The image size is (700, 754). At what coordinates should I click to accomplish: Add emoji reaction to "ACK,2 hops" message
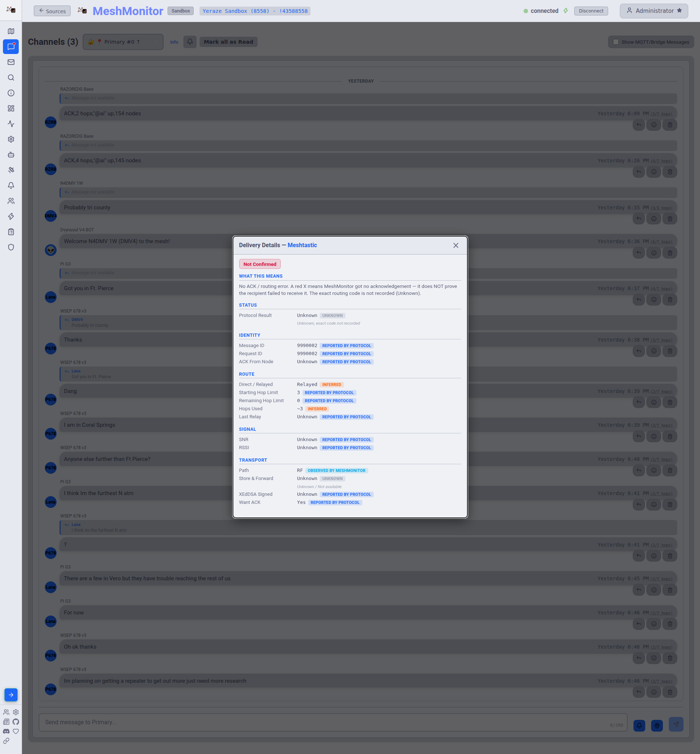pyautogui.click(x=654, y=125)
